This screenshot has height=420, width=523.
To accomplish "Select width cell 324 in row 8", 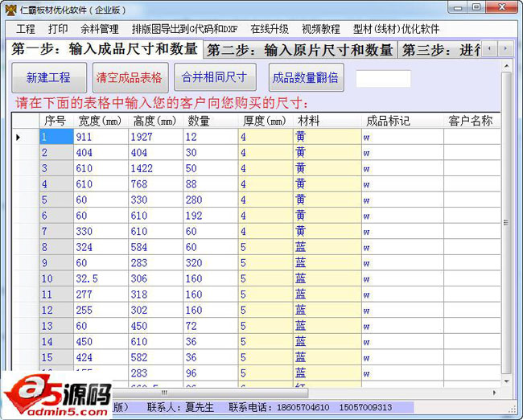I will tap(101, 247).
